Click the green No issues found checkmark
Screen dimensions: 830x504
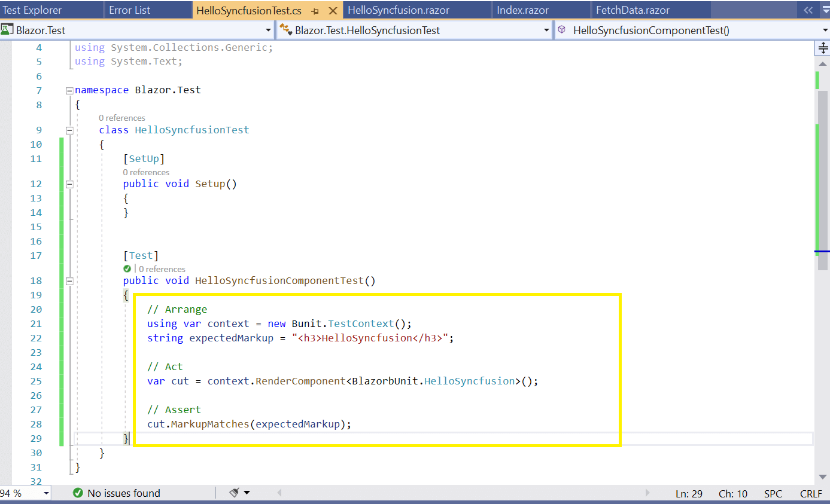[78, 493]
